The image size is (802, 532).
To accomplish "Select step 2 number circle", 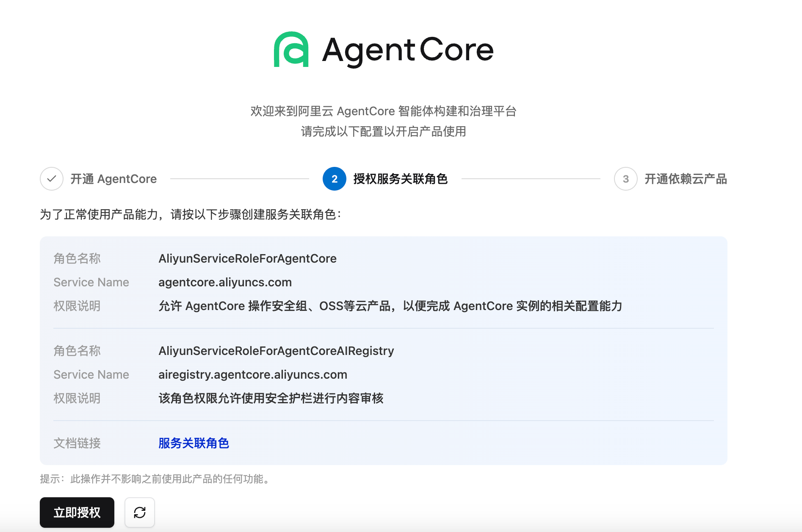I will pyautogui.click(x=335, y=179).
